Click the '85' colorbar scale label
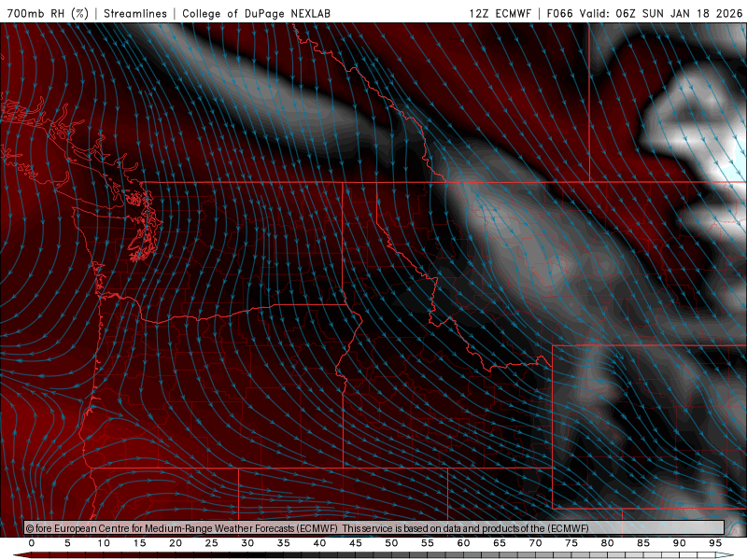The image size is (747, 560). click(x=643, y=543)
